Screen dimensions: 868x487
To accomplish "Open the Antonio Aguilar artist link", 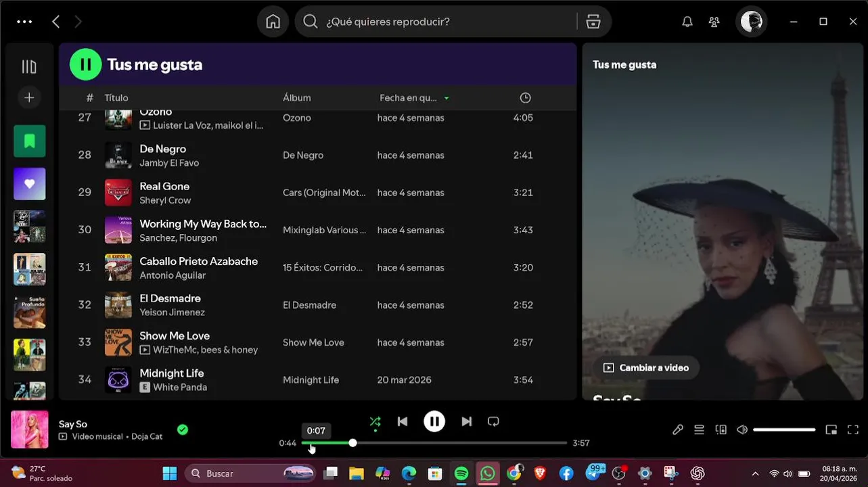I will [173, 275].
